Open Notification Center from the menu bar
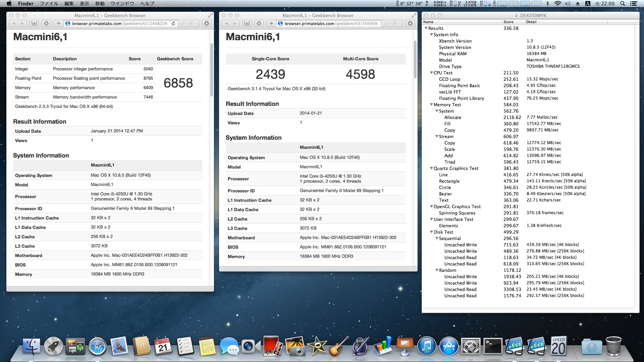The height and width of the screenshot is (362, 644). pyautogui.click(x=634, y=4)
